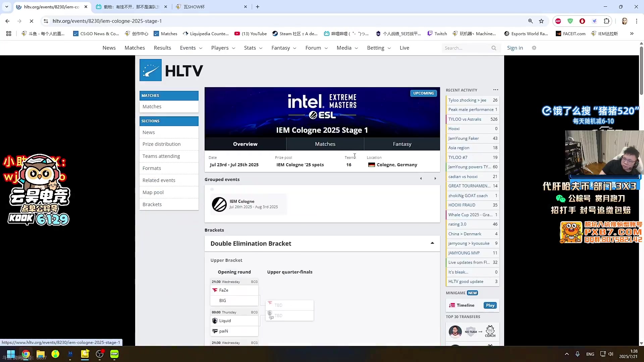Open the IEM Cologne grouped event card
Viewport: 644px width, 362px height.
click(x=249, y=204)
